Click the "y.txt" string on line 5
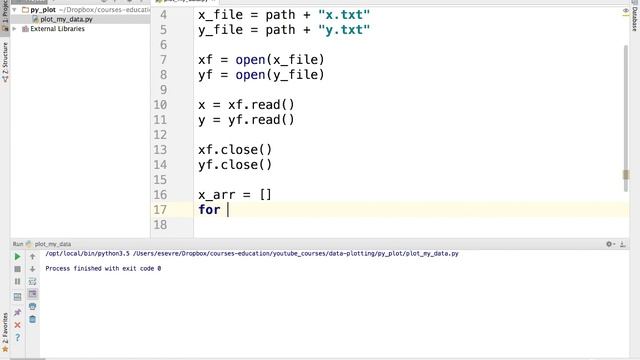Viewport: 640px width, 360px height. tap(344, 30)
